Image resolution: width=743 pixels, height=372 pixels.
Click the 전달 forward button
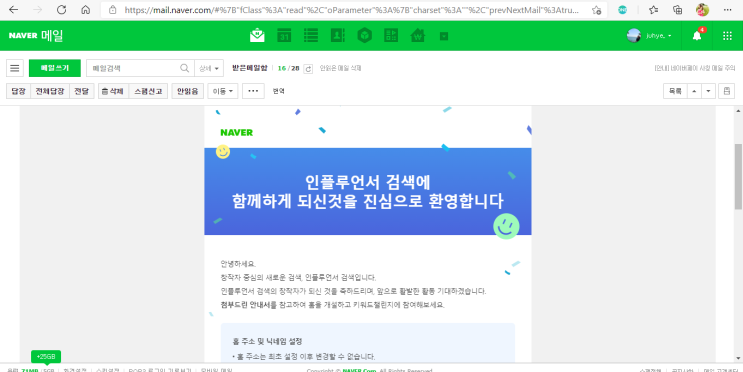[82, 91]
